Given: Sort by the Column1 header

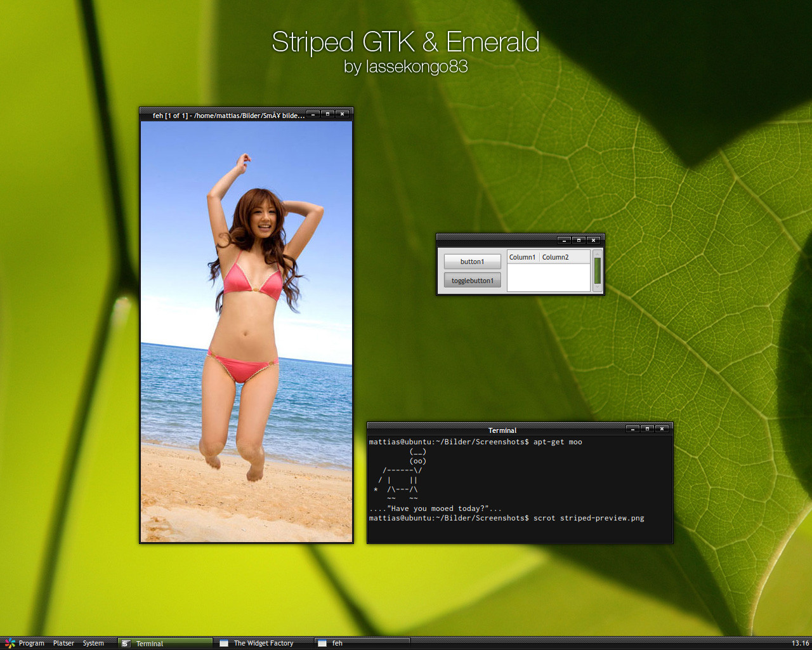Looking at the screenshot, I should point(523,257).
